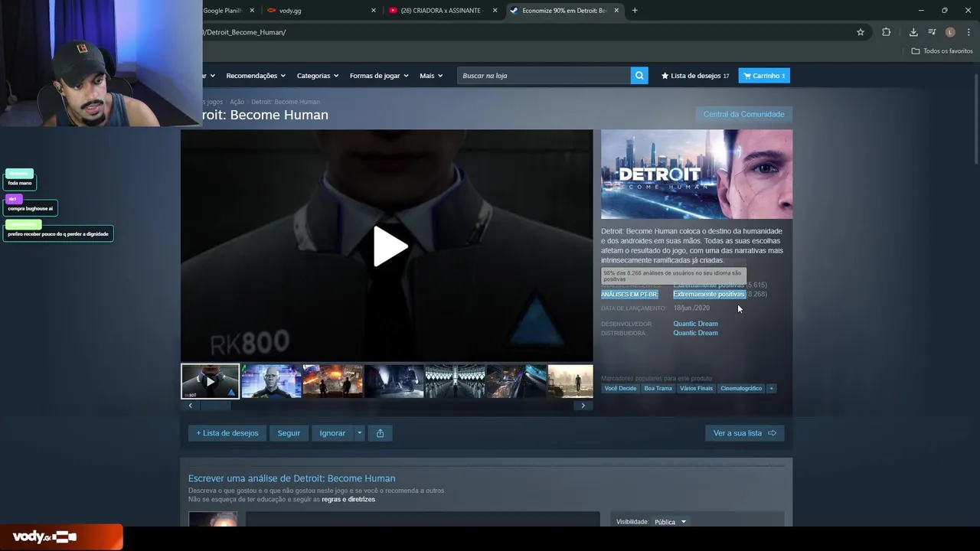
Task: Click in the Buscar na loja field
Action: tap(544, 76)
